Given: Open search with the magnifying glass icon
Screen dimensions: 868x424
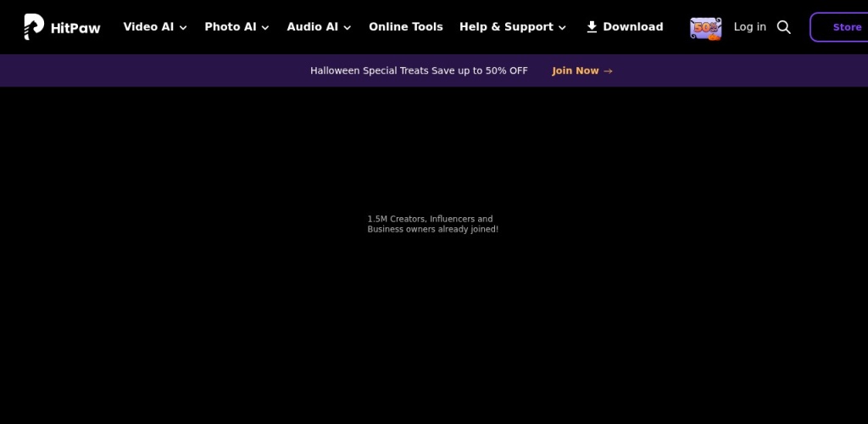Looking at the screenshot, I should [784, 27].
